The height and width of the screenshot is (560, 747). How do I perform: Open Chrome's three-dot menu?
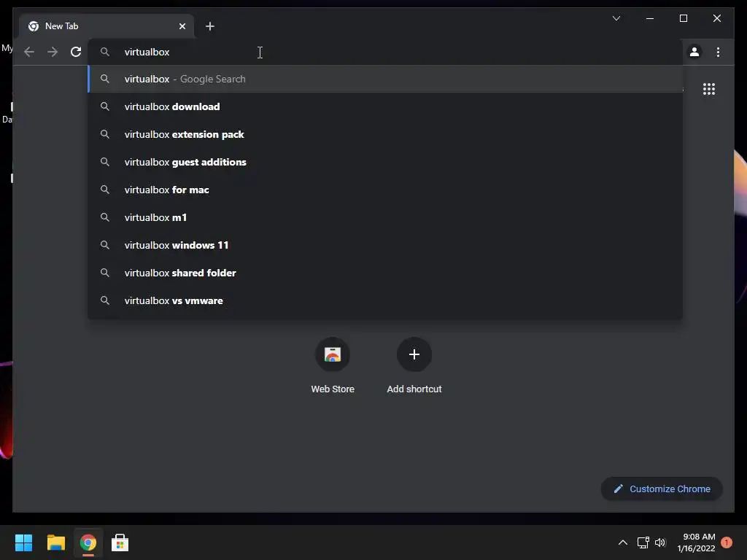pyautogui.click(x=718, y=52)
